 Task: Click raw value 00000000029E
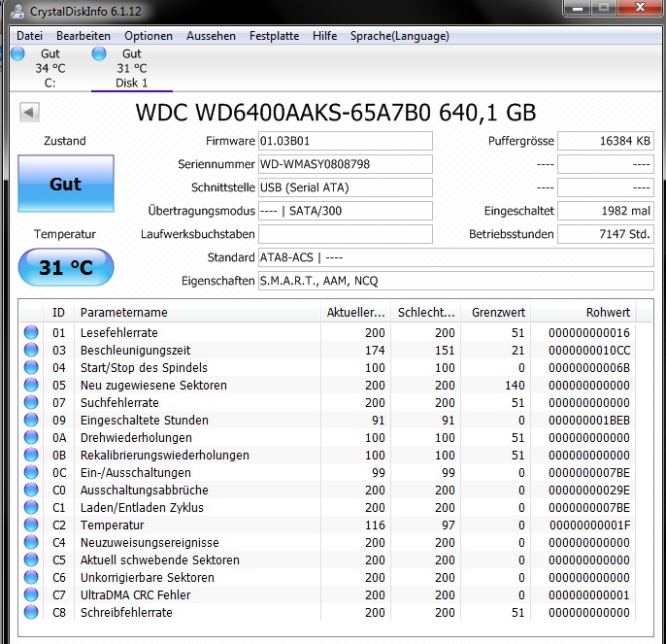(589, 490)
